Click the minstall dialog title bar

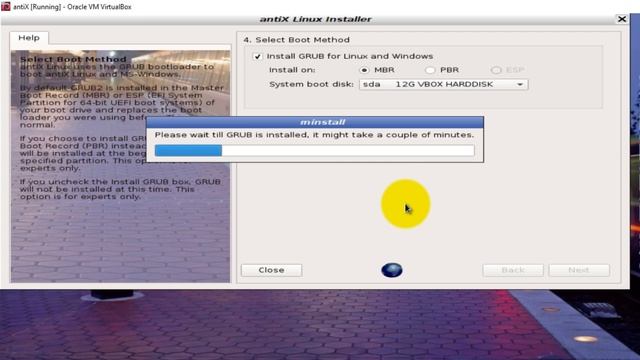click(x=315, y=122)
